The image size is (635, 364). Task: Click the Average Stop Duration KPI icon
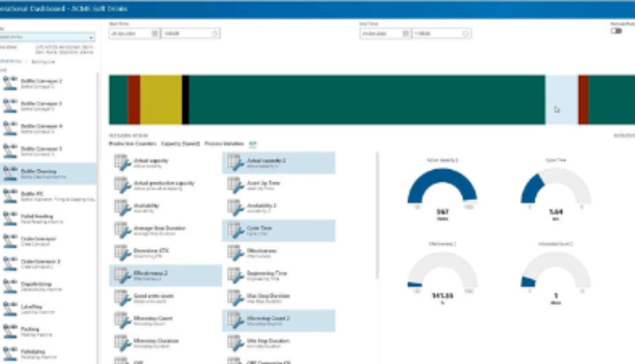(122, 231)
